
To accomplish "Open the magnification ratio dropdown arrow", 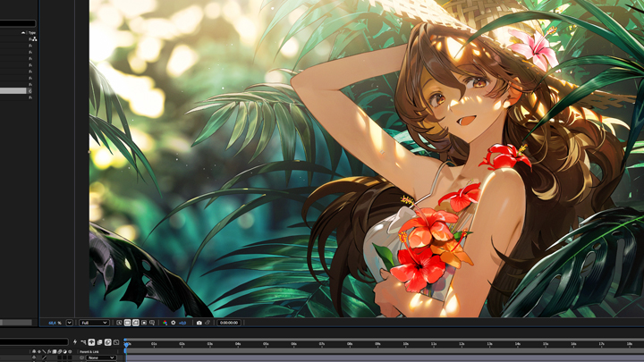I will tap(70, 323).
